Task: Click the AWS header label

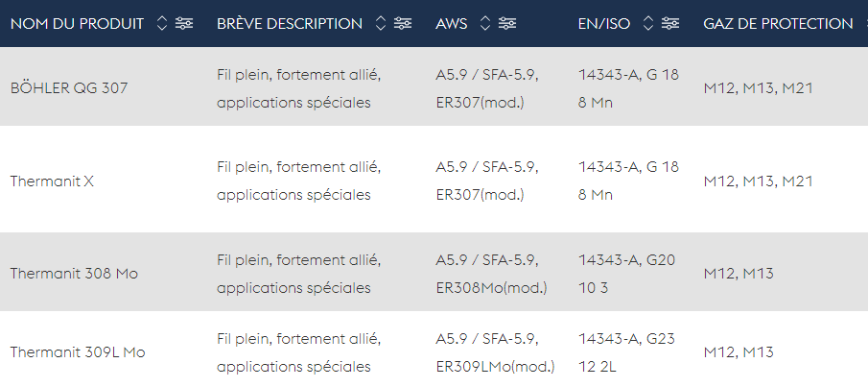Action: click(x=451, y=24)
